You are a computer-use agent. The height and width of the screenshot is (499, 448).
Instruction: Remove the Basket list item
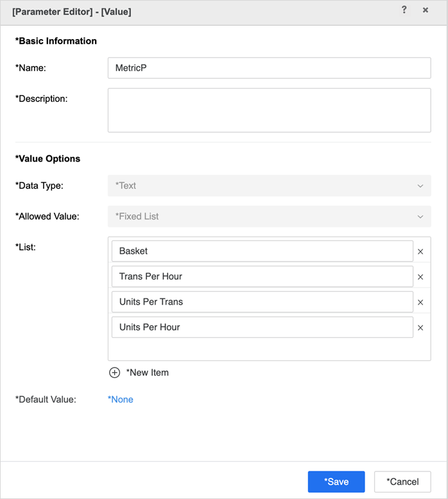[420, 251]
